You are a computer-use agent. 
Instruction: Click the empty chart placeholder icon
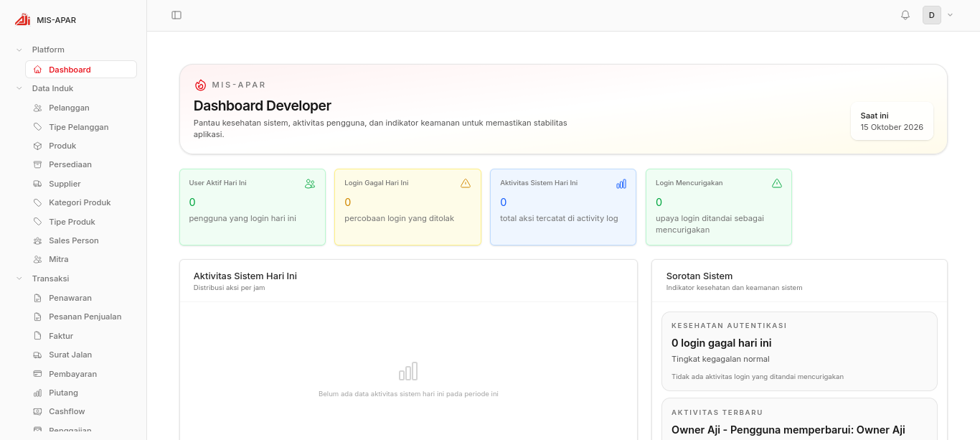408,371
